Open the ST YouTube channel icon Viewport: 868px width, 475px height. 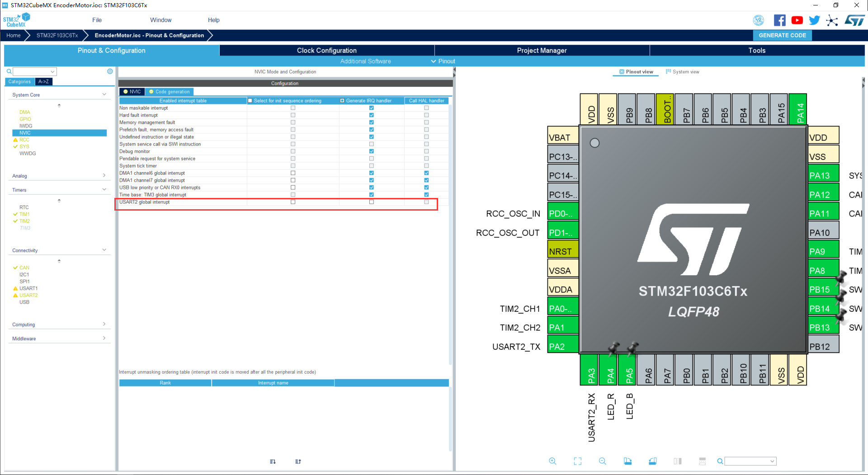click(x=797, y=20)
